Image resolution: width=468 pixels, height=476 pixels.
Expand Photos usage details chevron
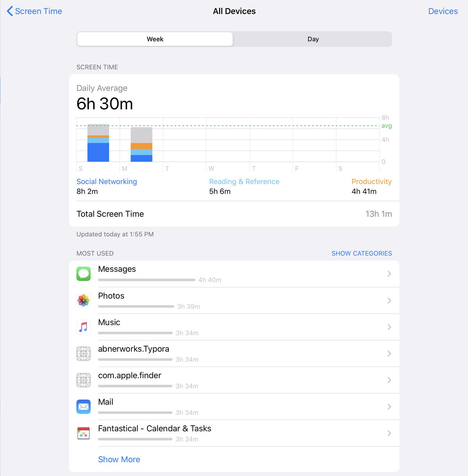point(389,300)
